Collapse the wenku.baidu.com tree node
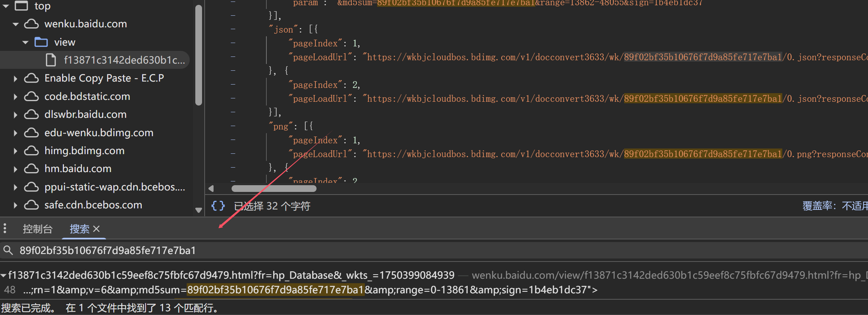The width and height of the screenshot is (868, 315). tap(16, 24)
